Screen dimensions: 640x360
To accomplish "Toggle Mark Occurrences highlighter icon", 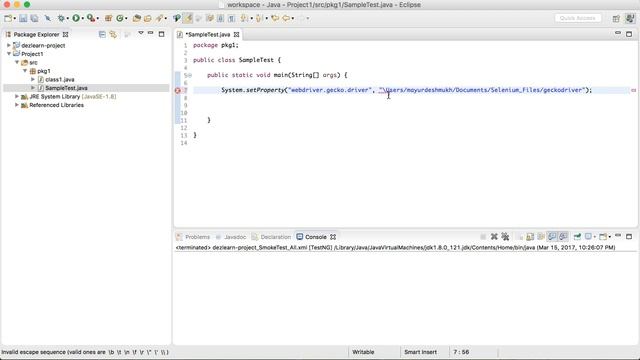I will 188,18.
